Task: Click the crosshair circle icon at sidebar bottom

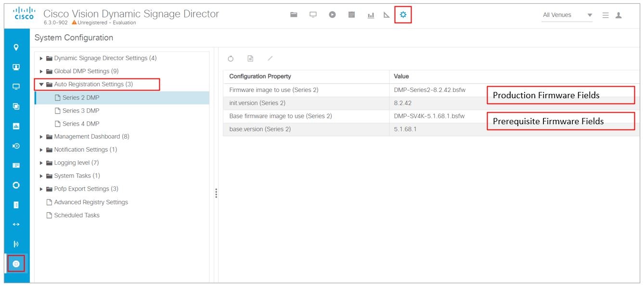Action: click(x=16, y=263)
